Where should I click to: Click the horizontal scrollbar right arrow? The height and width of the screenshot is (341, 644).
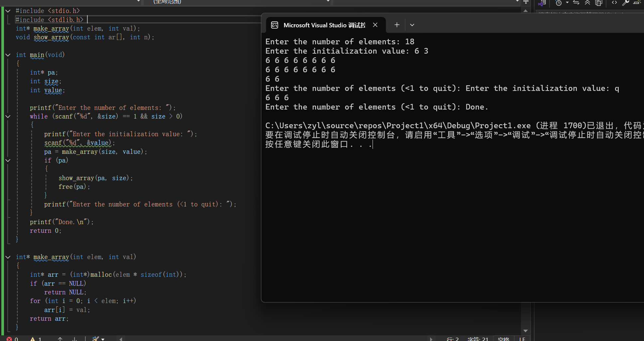coord(431,339)
